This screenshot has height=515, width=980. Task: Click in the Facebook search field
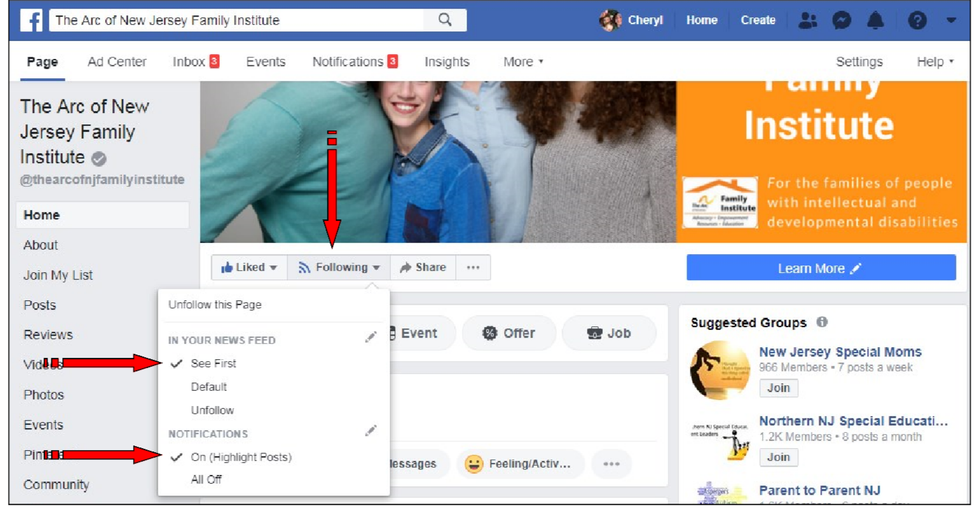coord(236,20)
